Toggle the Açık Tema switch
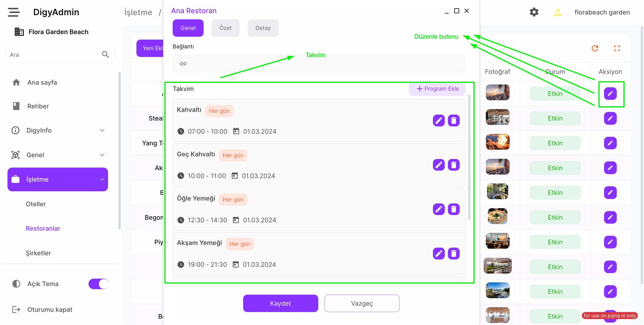This screenshot has width=644, height=325. [x=98, y=284]
